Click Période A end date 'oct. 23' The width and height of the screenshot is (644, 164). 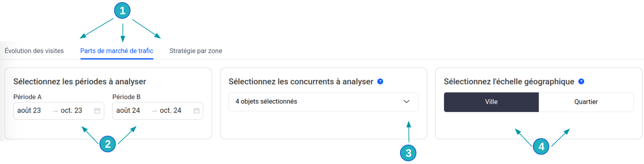coord(71,111)
